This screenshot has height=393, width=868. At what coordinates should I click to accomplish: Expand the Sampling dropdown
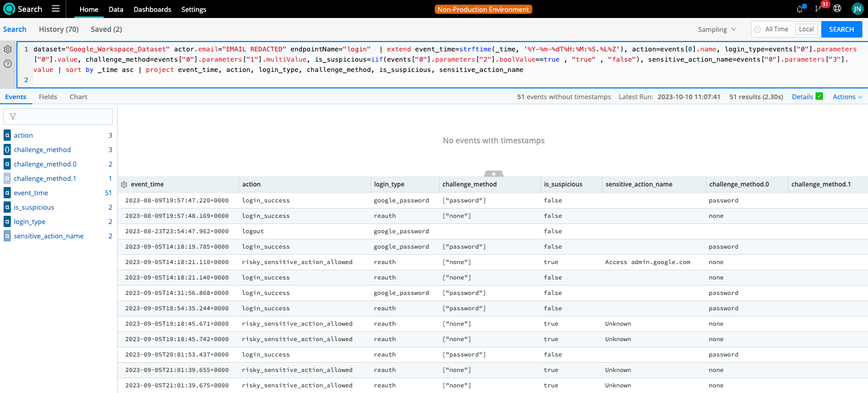[717, 30]
